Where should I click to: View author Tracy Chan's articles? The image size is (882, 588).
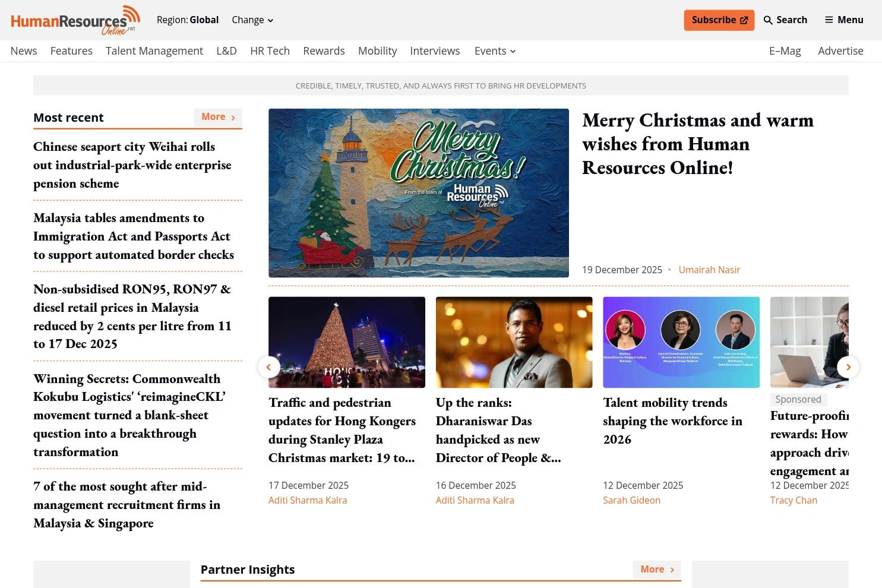794,500
